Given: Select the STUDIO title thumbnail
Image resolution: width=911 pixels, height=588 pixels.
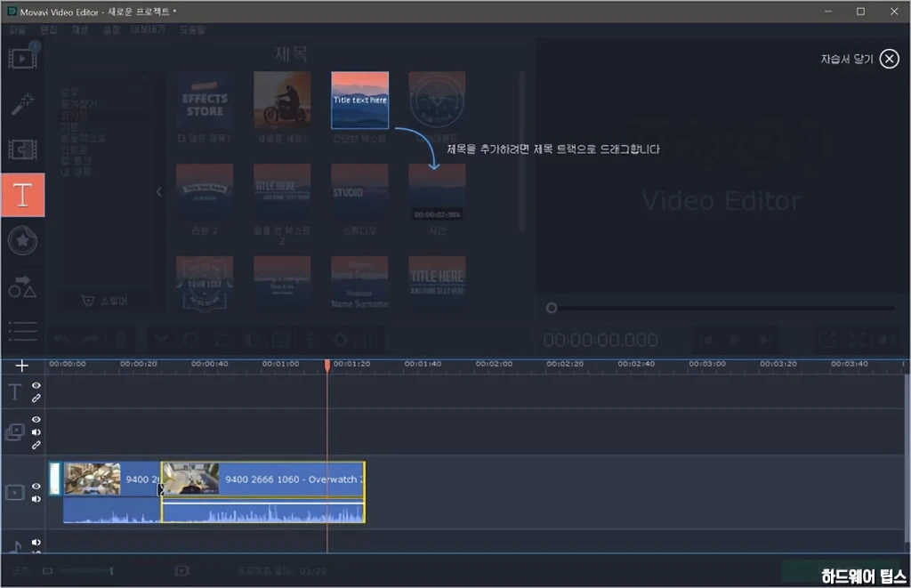Looking at the screenshot, I should (x=359, y=192).
